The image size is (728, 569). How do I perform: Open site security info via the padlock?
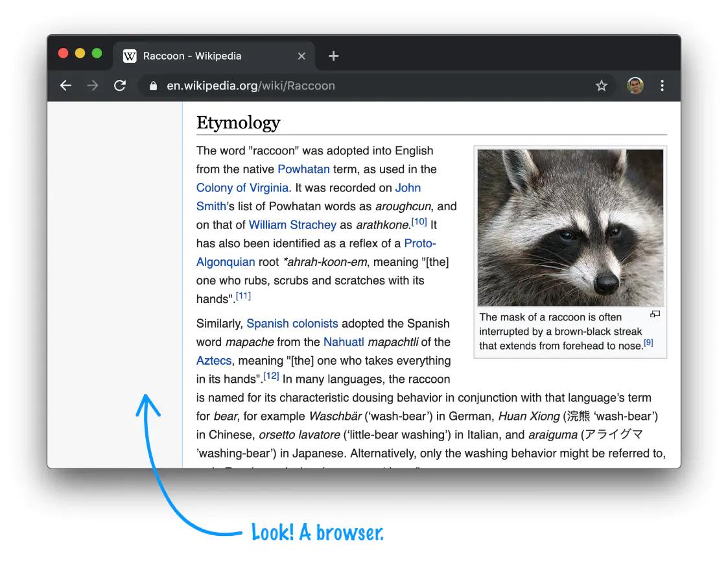152,85
